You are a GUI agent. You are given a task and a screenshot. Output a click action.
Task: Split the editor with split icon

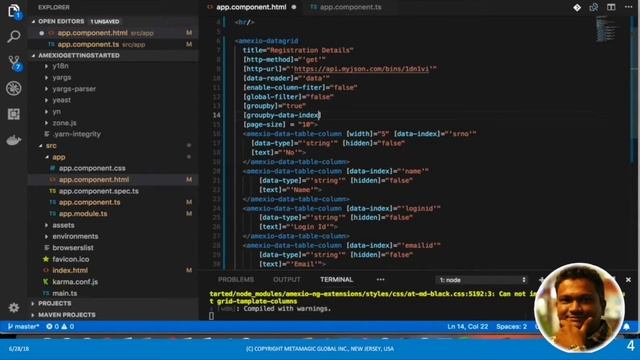pyautogui.click(x=611, y=7)
